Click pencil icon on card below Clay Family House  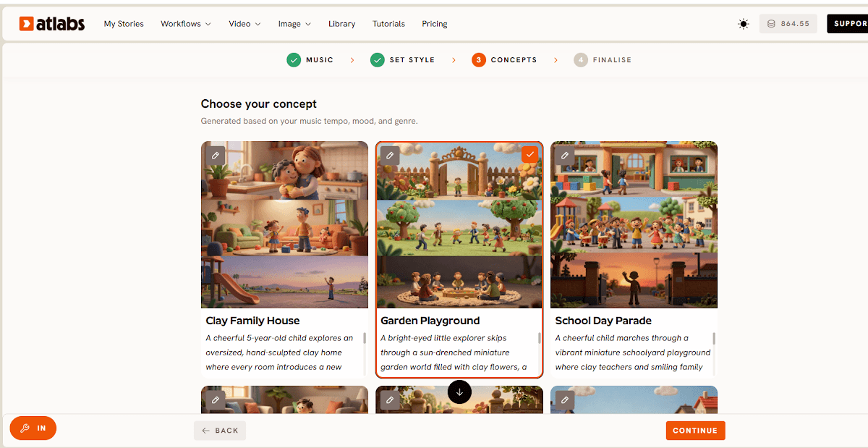click(215, 400)
